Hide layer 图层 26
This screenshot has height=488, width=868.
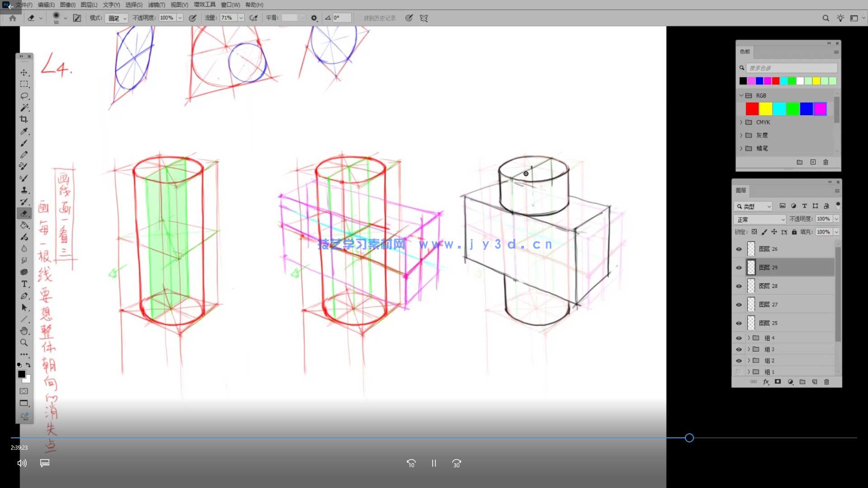pyautogui.click(x=739, y=249)
